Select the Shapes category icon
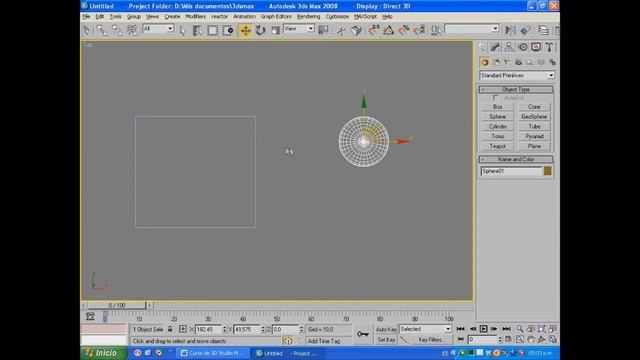640x360 pixels. point(496,62)
